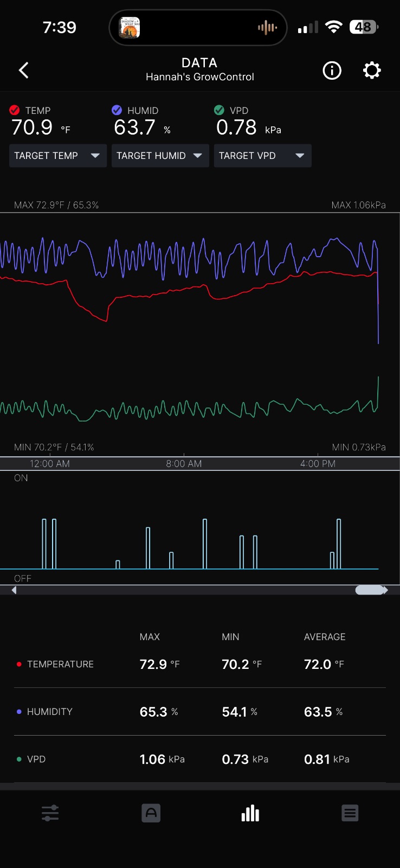Uncheck the red TEMP checkbox
Screen dimensions: 400x868
coord(15,110)
